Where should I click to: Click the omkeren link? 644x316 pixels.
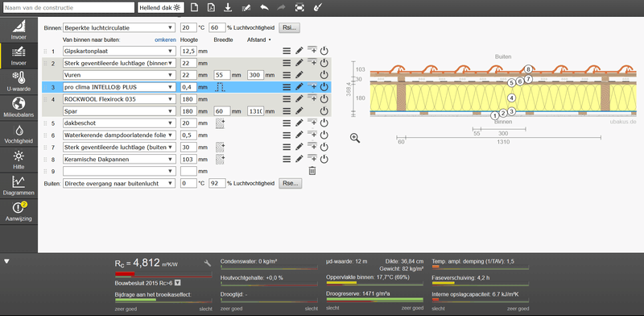165,40
